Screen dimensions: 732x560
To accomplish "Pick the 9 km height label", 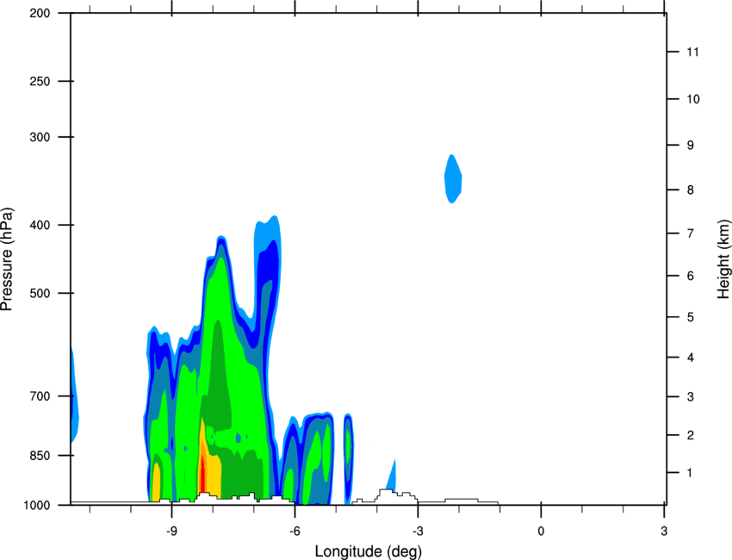I will [x=691, y=146].
